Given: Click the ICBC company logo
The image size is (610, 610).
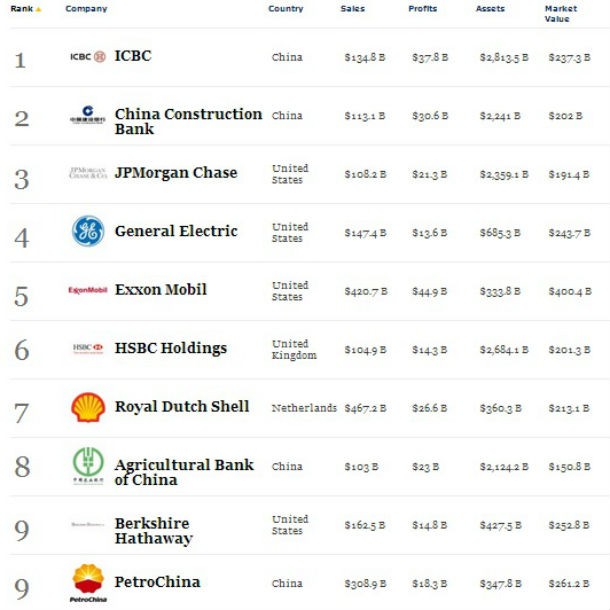Looking at the screenshot, I should pos(88,57).
